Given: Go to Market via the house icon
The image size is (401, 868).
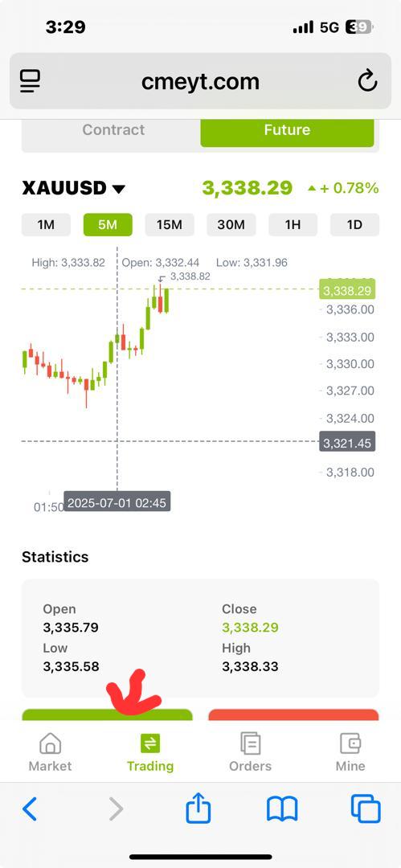Looking at the screenshot, I should 51,743.
